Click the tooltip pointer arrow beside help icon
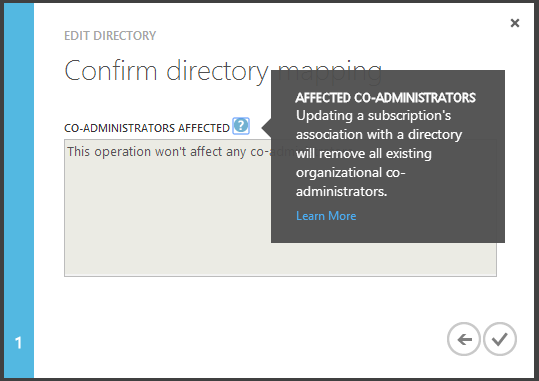This screenshot has width=539, height=381. (266, 128)
